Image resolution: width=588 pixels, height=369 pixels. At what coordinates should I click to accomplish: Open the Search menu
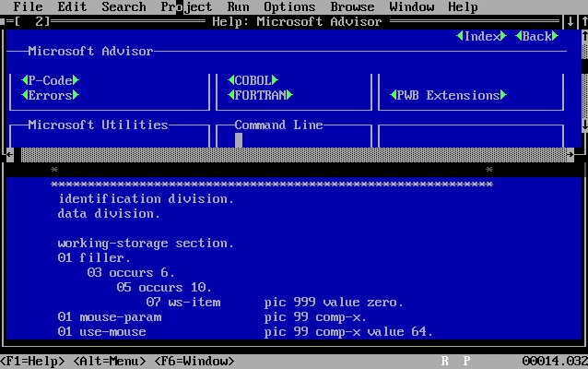point(123,6)
